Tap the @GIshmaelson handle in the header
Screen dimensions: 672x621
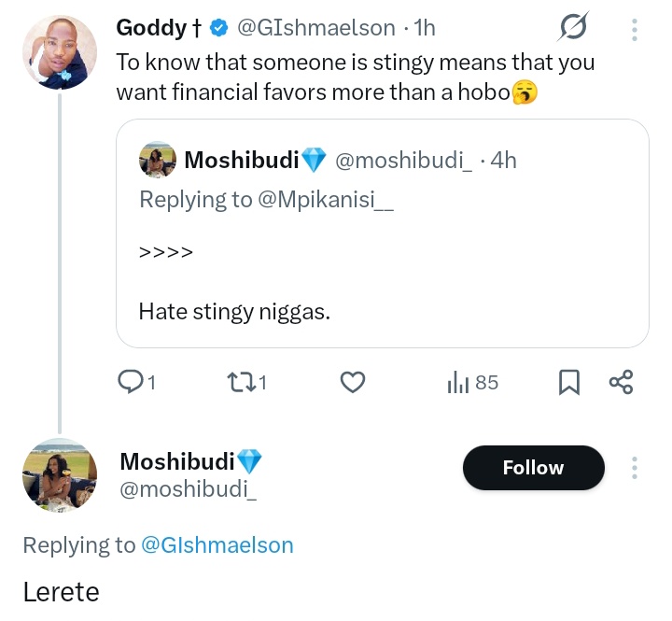[316, 28]
